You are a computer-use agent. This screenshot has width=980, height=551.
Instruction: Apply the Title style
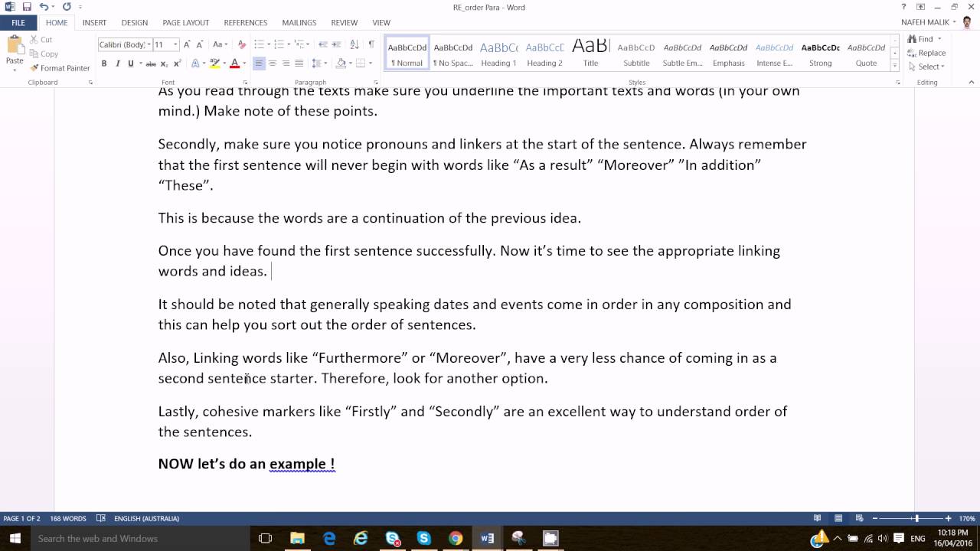(x=591, y=54)
